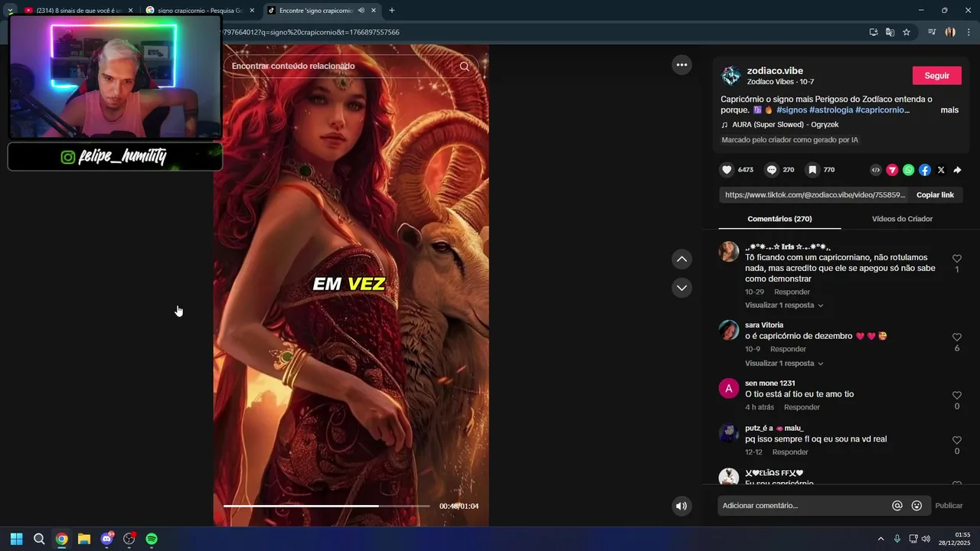The width and height of the screenshot is (980, 551).
Task: Open File Explorer from the taskbar
Action: coord(84,539)
